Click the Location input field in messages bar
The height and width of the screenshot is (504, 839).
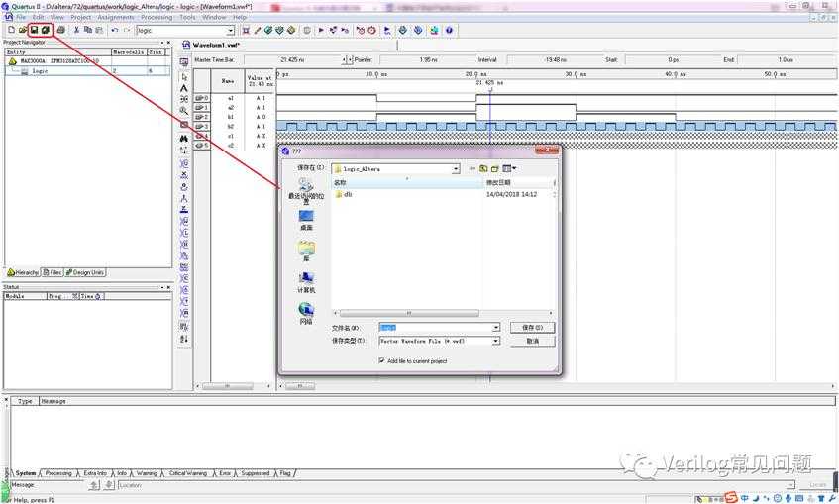coord(456,485)
